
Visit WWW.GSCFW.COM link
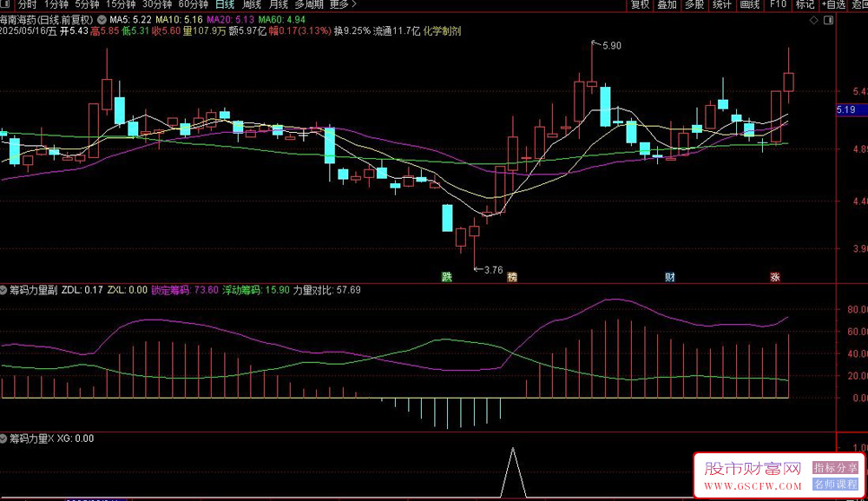pyautogui.click(x=753, y=486)
